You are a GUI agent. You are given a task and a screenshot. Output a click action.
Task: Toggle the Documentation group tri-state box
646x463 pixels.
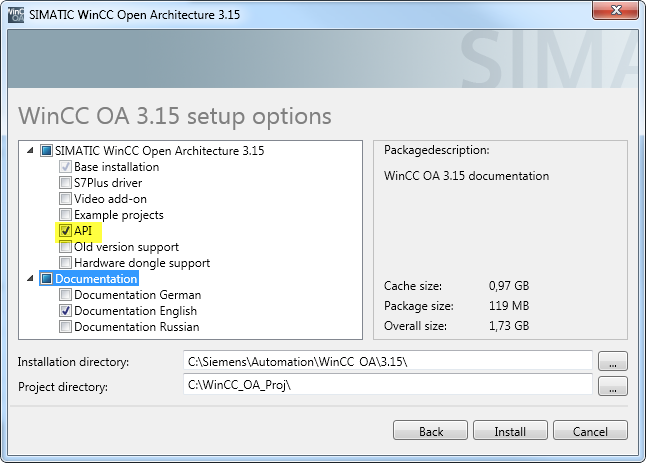click(47, 279)
